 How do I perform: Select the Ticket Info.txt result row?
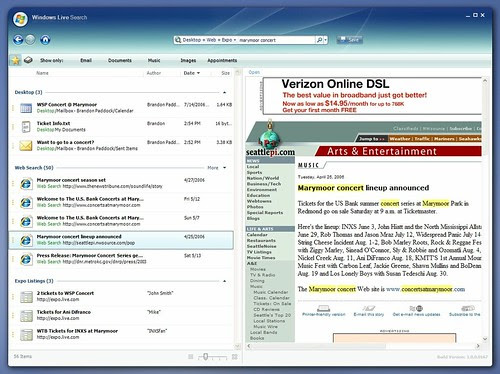coord(122,127)
